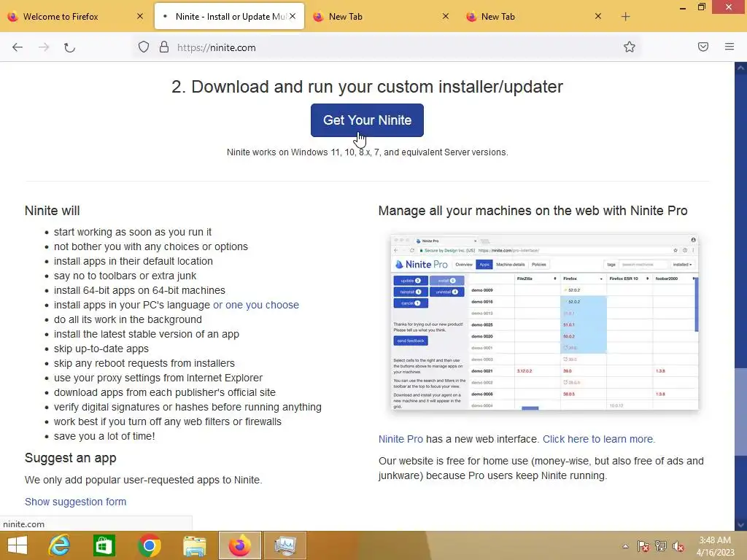The width and height of the screenshot is (747, 560).
Task: Click the Firefox taskbar icon
Action: pos(239,545)
